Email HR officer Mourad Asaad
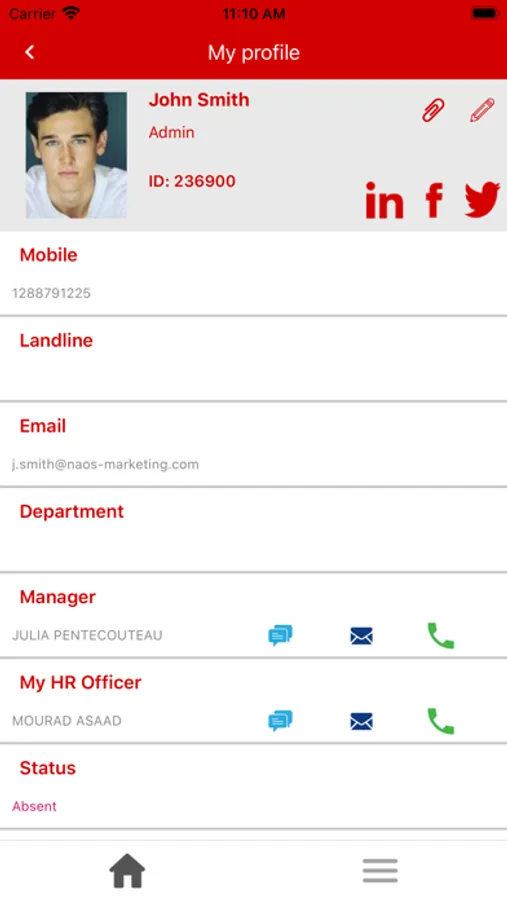This screenshot has height=900, width=507. click(361, 721)
